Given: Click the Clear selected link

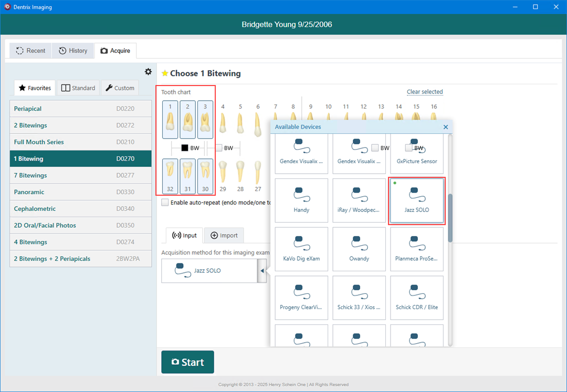Looking at the screenshot, I should (x=425, y=92).
